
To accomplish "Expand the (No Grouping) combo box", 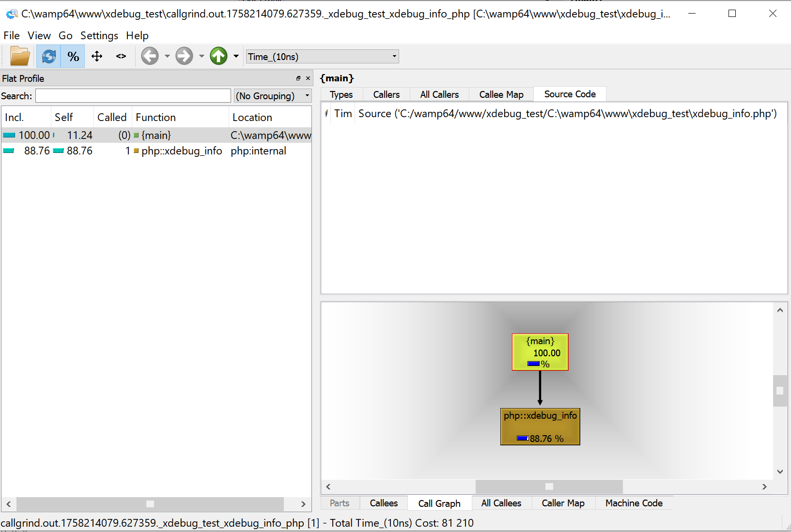I will [272, 96].
